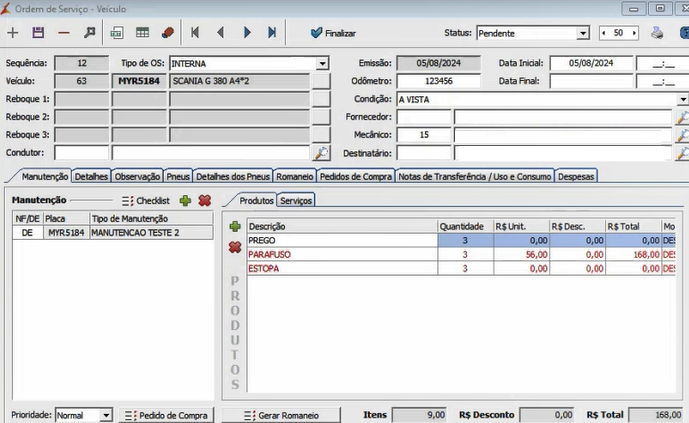
Task: Click the Data Final date field
Action: pos(591,81)
